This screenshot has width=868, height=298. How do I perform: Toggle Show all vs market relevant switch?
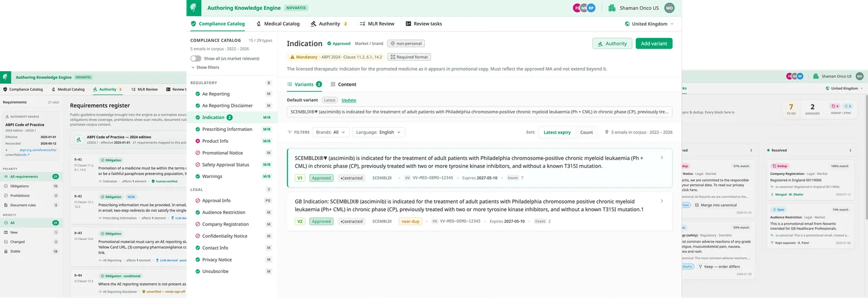click(196, 58)
